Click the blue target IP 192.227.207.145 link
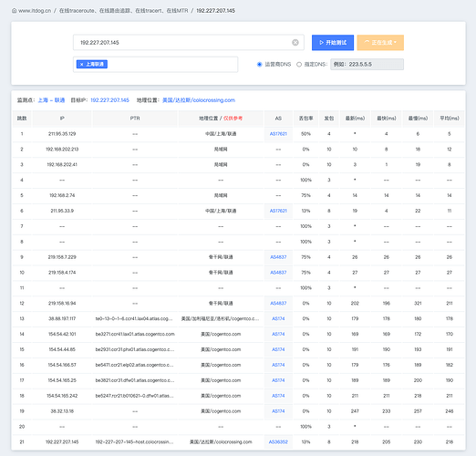Screen dimensions: 476x456 click(x=109, y=100)
